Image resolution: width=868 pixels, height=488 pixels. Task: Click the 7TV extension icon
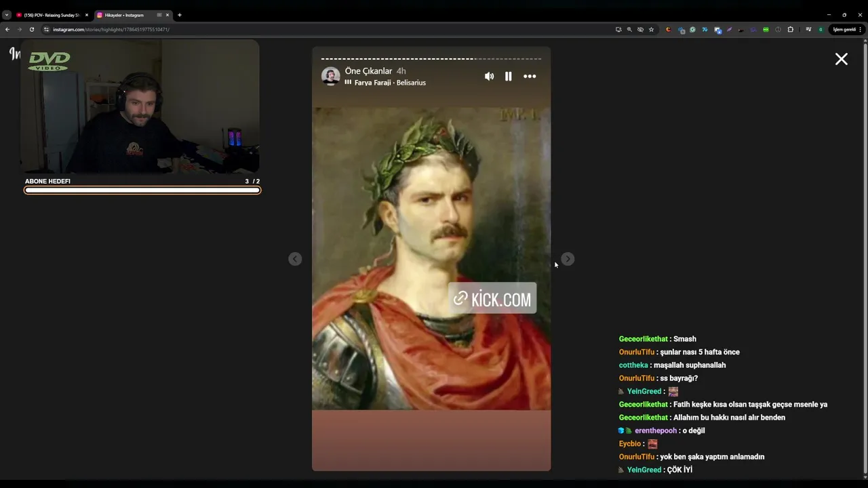705,29
